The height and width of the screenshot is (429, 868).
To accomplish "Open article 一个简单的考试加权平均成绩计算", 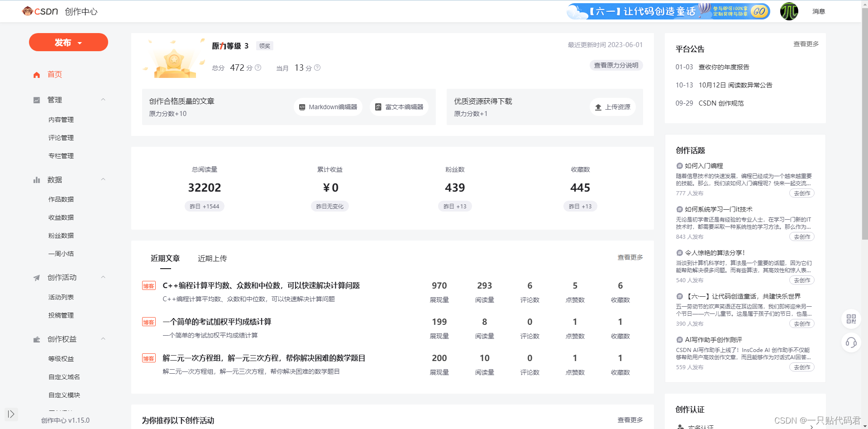I will point(217,322).
